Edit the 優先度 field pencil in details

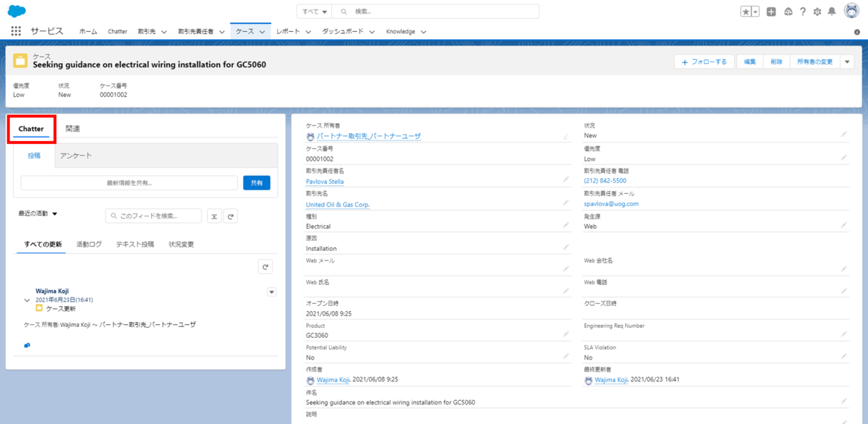tap(843, 157)
